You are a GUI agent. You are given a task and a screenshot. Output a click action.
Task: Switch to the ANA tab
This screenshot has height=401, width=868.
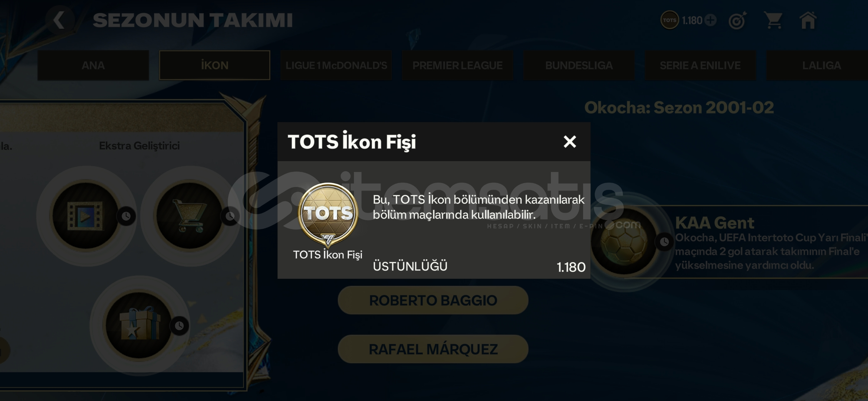pos(93,65)
